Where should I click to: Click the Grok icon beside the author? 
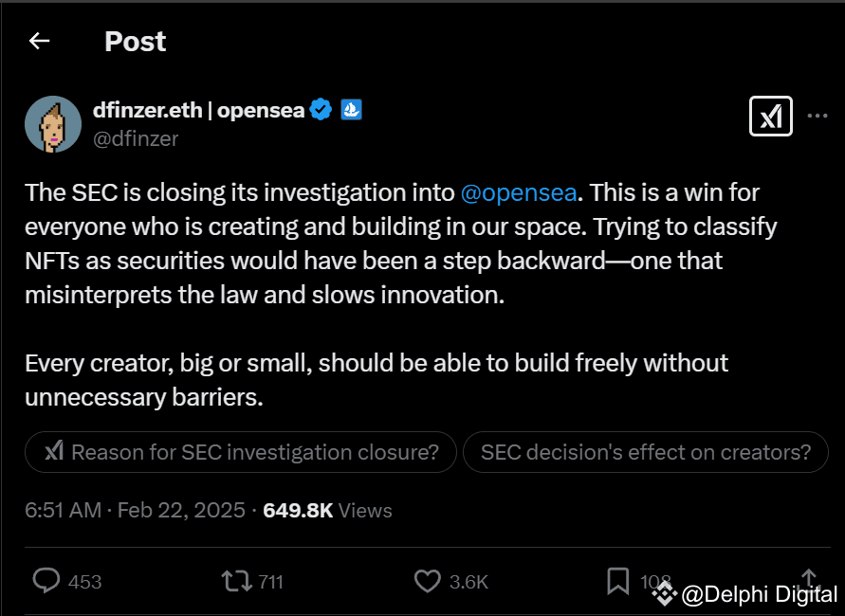(x=770, y=117)
